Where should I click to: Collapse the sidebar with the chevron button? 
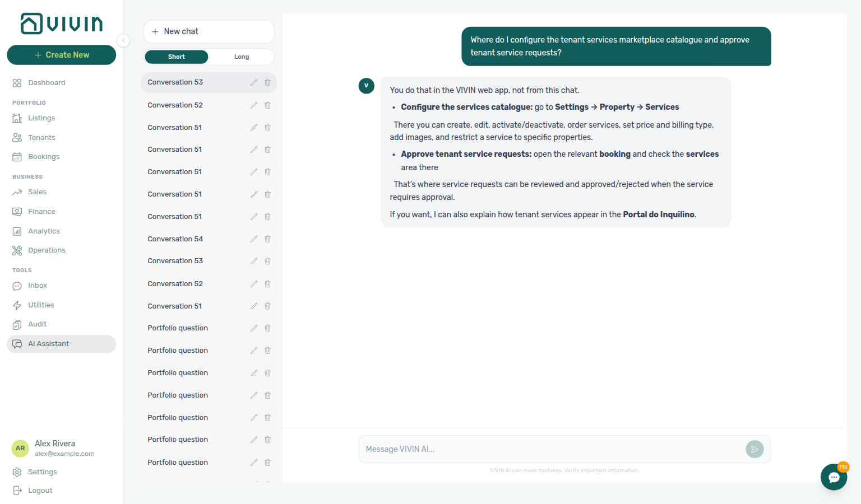click(x=123, y=40)
